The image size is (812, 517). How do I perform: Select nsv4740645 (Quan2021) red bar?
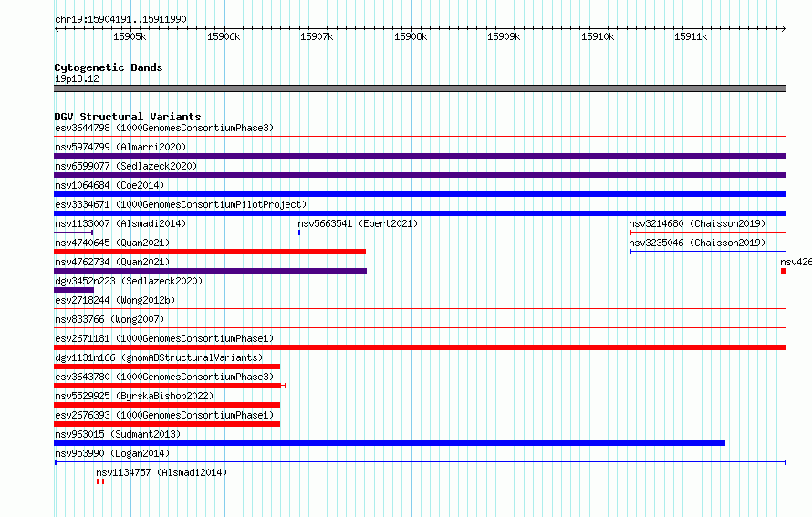point(210,252)
